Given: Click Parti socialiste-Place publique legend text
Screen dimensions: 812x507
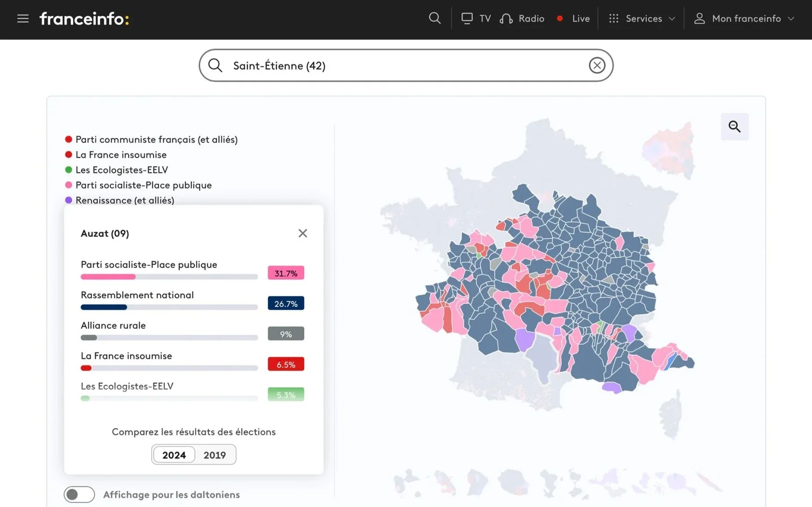Looking at the screenshot, I should pos(144,185).
